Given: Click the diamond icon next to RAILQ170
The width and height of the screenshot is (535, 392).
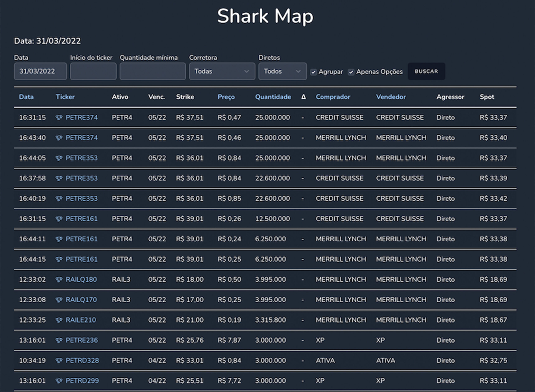Looking at the screenshot, I should click(x=59, y=300).
